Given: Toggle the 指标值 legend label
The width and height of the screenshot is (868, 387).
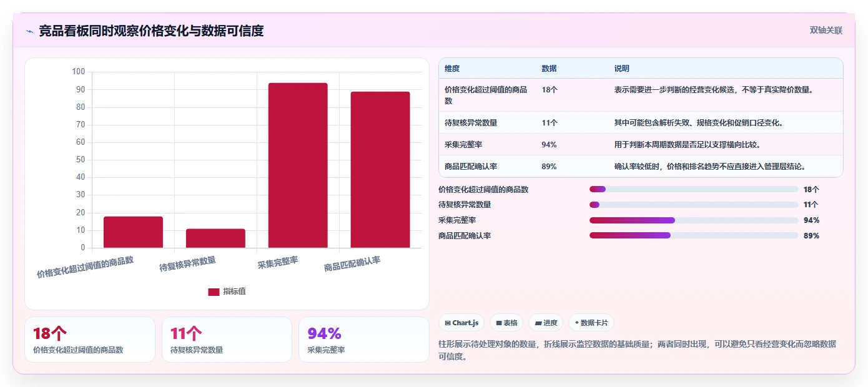Looking at the screenshot, I should click(x=234, y=291).
